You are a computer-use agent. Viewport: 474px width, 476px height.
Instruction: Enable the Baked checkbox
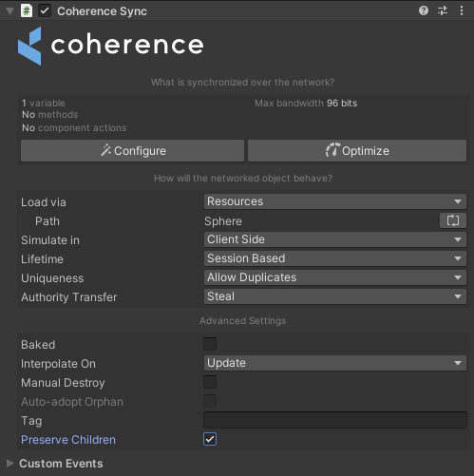[210, 344]
